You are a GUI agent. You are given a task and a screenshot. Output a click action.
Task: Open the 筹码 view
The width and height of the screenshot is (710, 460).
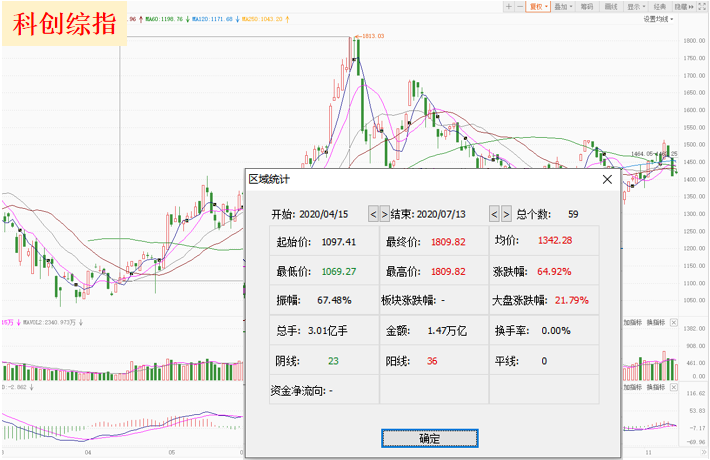587,6
